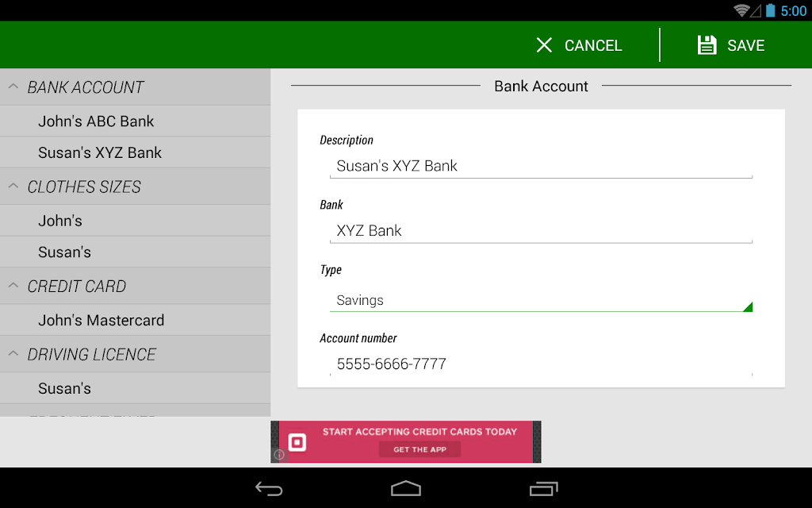Tap the Android back navigation icon
The height and width of the screenshot is (508, 812).
269,488
